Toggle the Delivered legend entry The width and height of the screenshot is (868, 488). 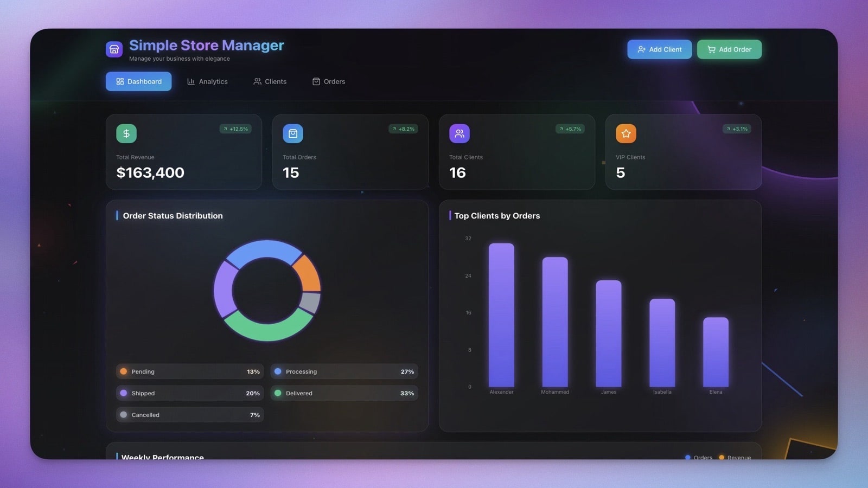click(344, 393)
